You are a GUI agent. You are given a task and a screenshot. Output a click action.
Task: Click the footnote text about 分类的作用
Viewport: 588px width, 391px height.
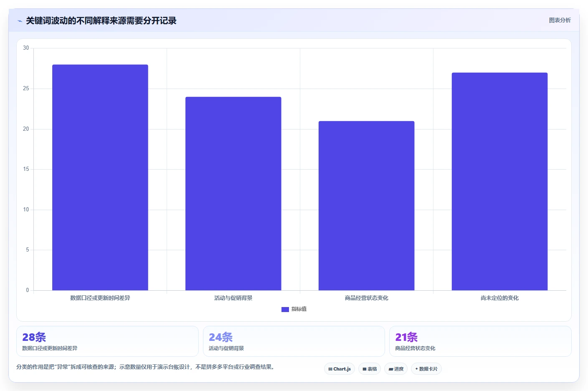click(146, 367)
